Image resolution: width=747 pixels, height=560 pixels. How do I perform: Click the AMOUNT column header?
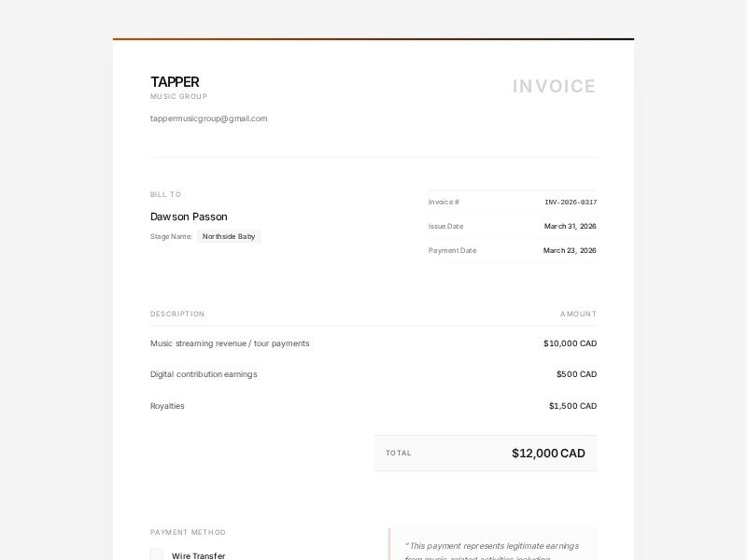tap(578, 315)
